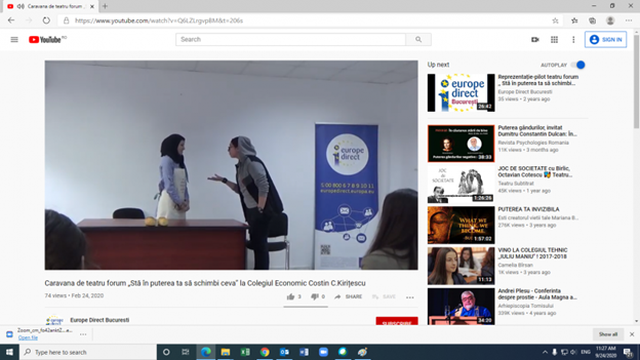The height and width of the screenshot is (360, 640).
Task: Open the create video camera icon
Action: point(535,40)
